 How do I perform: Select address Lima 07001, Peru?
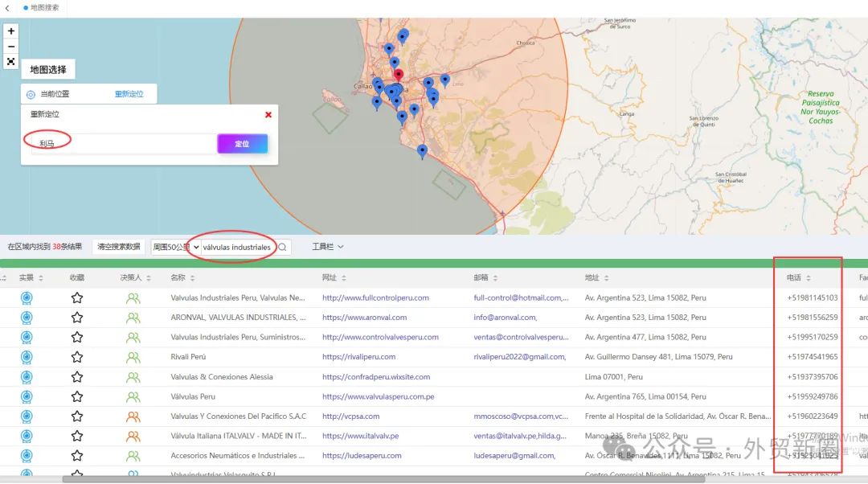[613, 377]
